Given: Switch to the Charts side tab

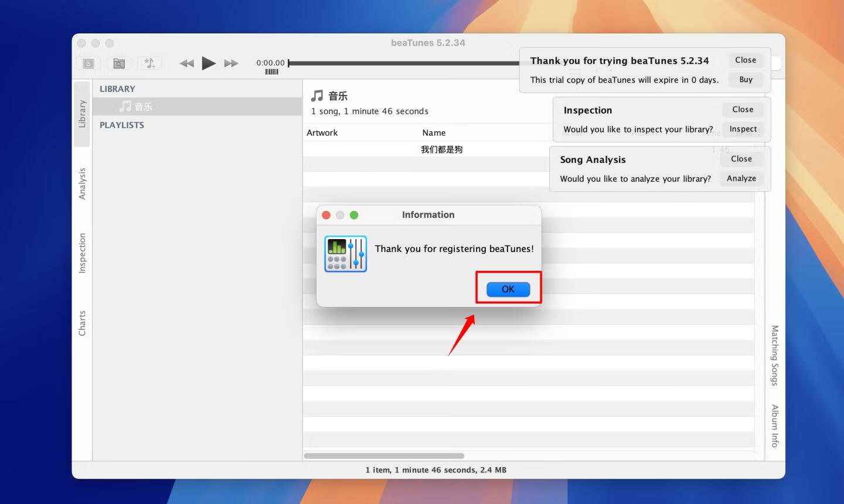Looking at the screenshot, I should pos(82,323).
